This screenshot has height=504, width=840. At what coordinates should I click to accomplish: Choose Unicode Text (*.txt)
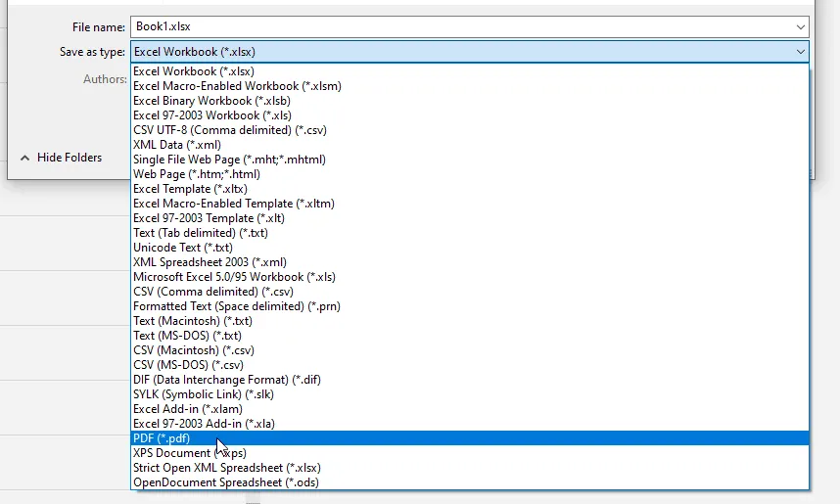pyautogui.click(x=469, y=248)
